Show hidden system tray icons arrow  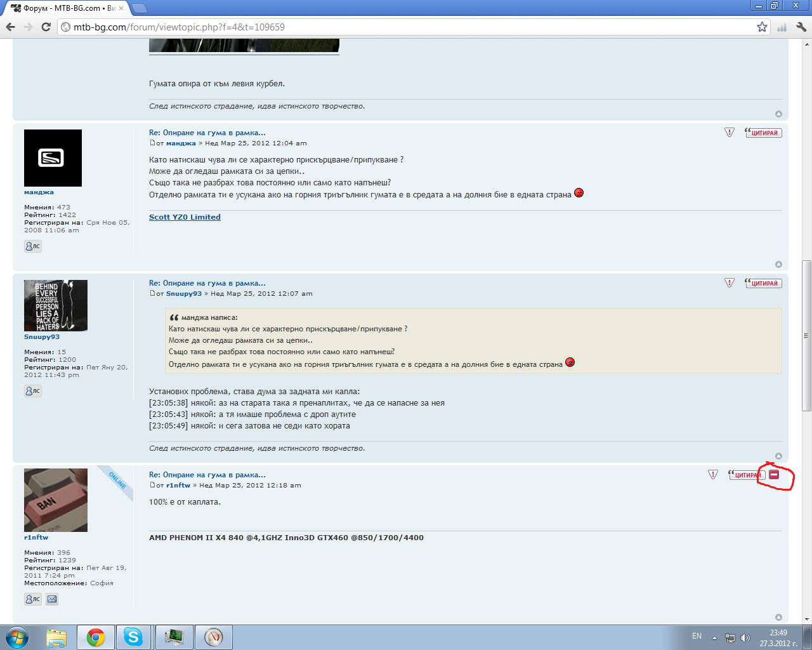[x=714, y=637]
